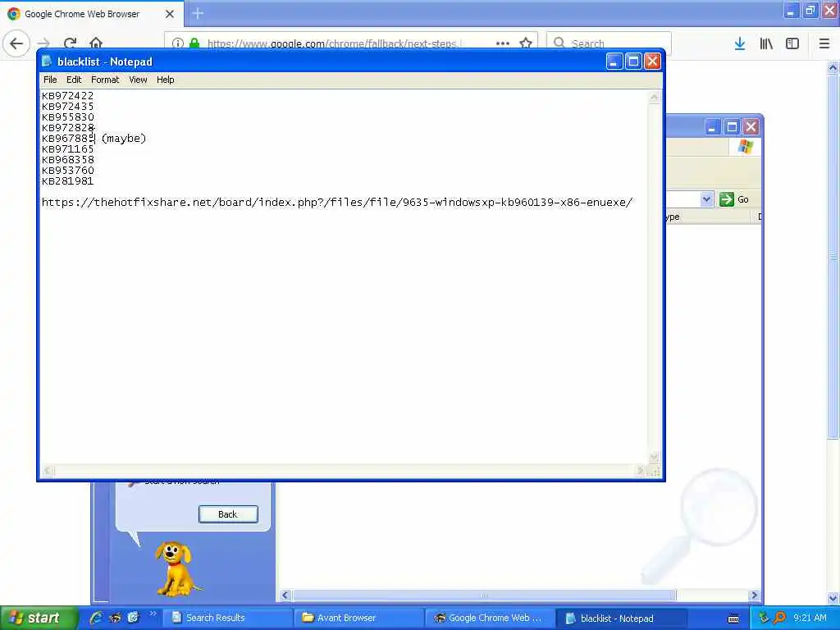Switch to Google Chrome Web taskbar item
The width and height of the screenshot is (840, 630).
click(490, 619)
